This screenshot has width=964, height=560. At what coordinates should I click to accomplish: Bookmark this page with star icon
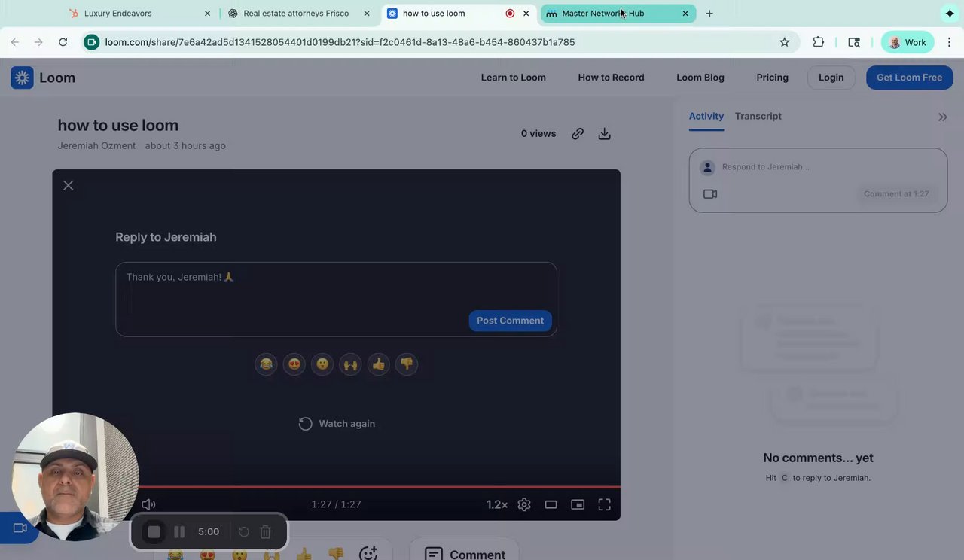click(x=784, y=42)
